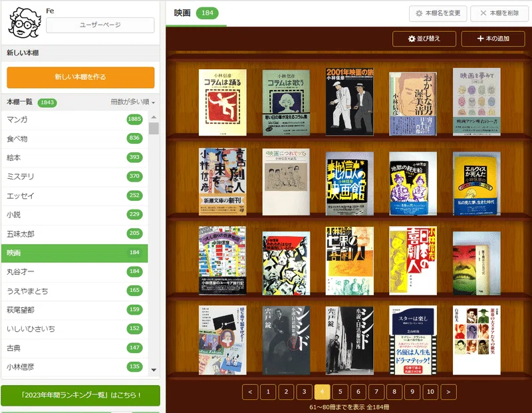Open the 地獄の観光船 cover
Screen dimensions: 532x413
pyautogui.click(x=413, y=184)
